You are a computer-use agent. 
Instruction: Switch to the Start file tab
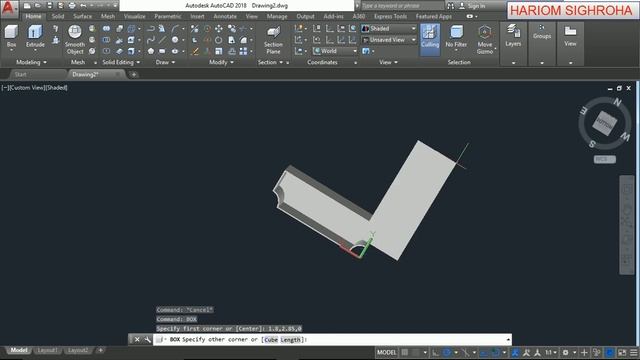click(x=20, y=74)
